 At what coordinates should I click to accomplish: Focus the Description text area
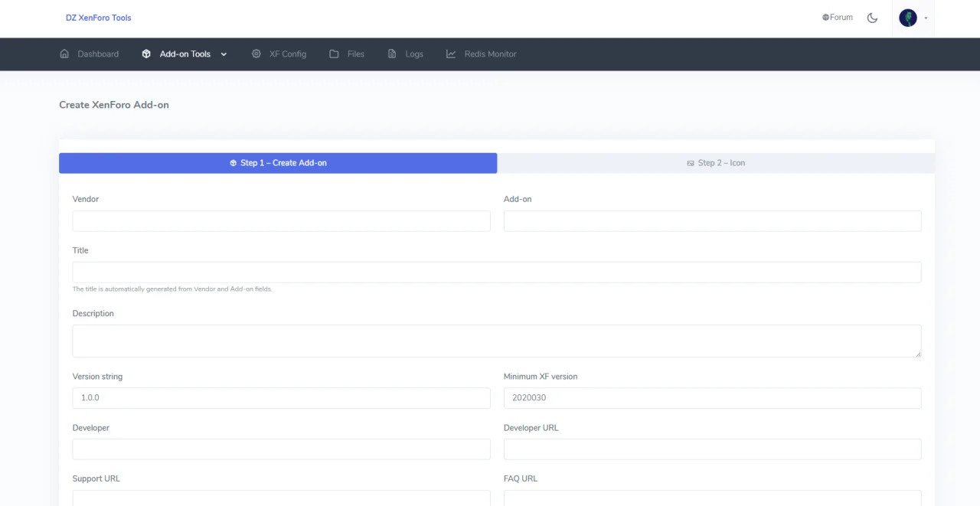click(x=496, y=341)
